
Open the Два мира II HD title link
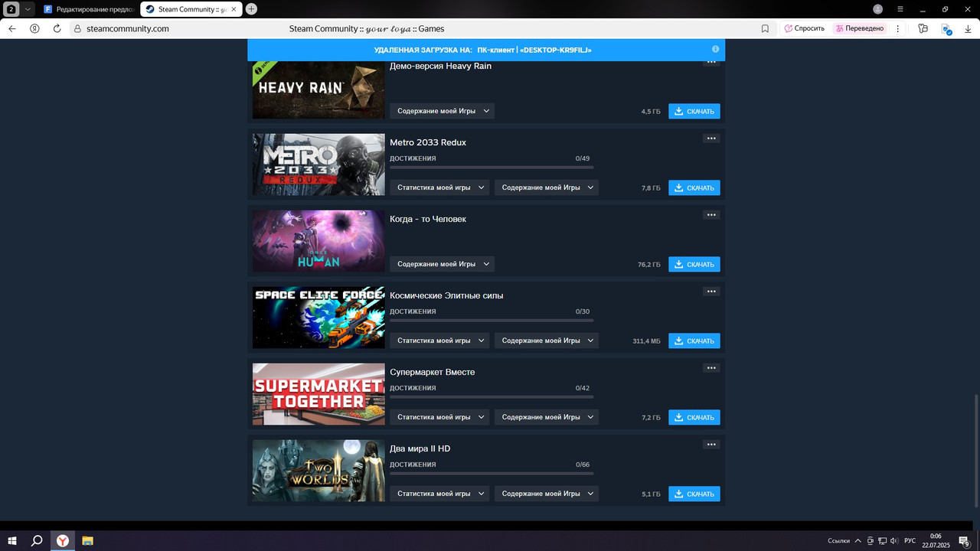(x=420, y=448)
